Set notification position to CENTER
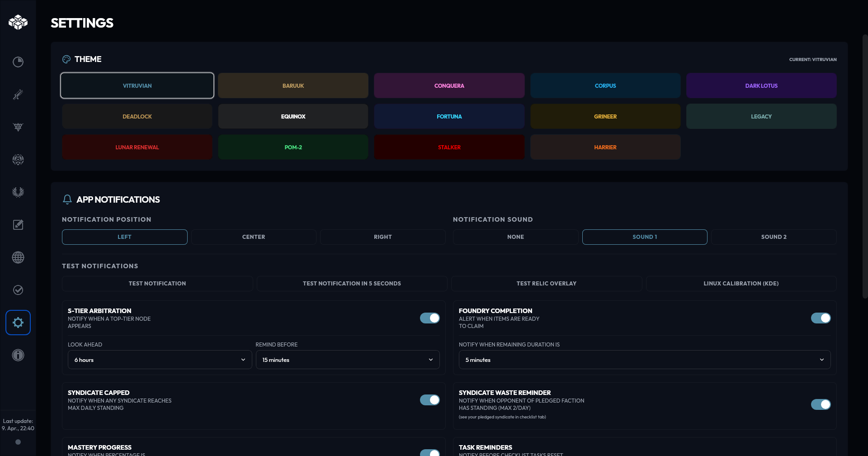868x456 pixels. pos(254,237)
